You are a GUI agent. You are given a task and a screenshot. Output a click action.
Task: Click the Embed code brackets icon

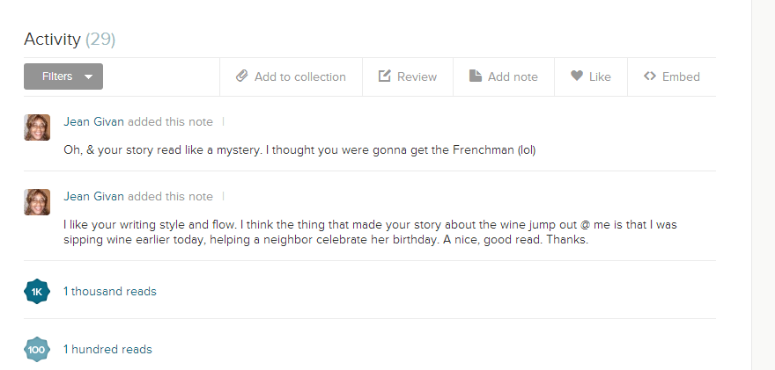[649, 76]
